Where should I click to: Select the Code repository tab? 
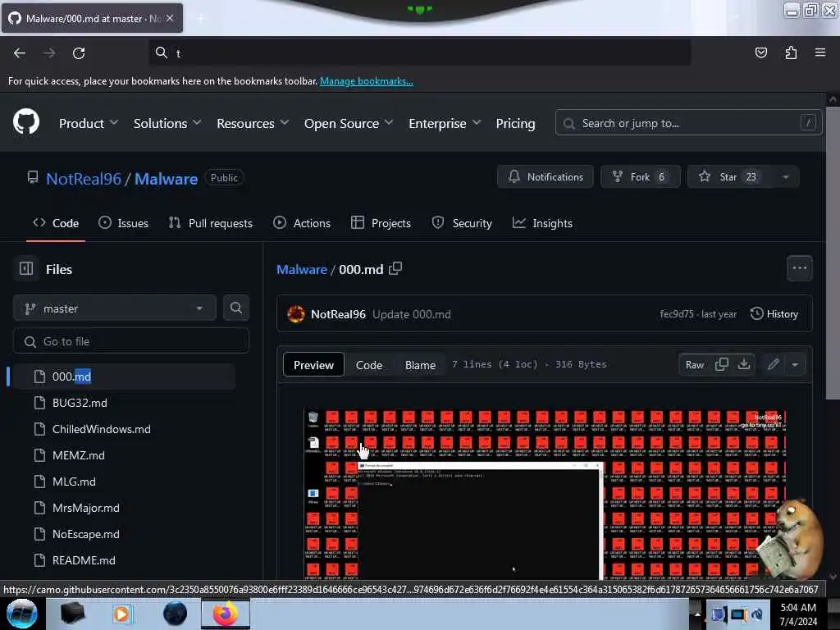(x=56, y=223)
